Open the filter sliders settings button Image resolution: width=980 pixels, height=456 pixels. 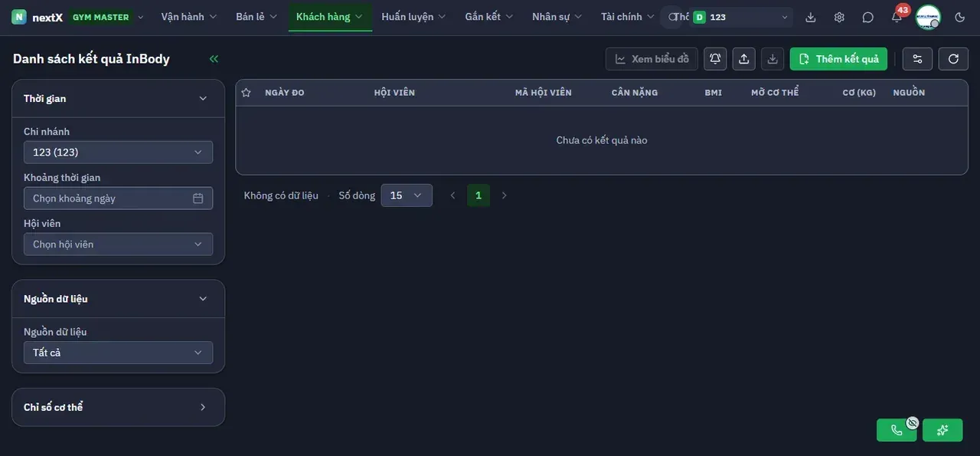point(917,59)
